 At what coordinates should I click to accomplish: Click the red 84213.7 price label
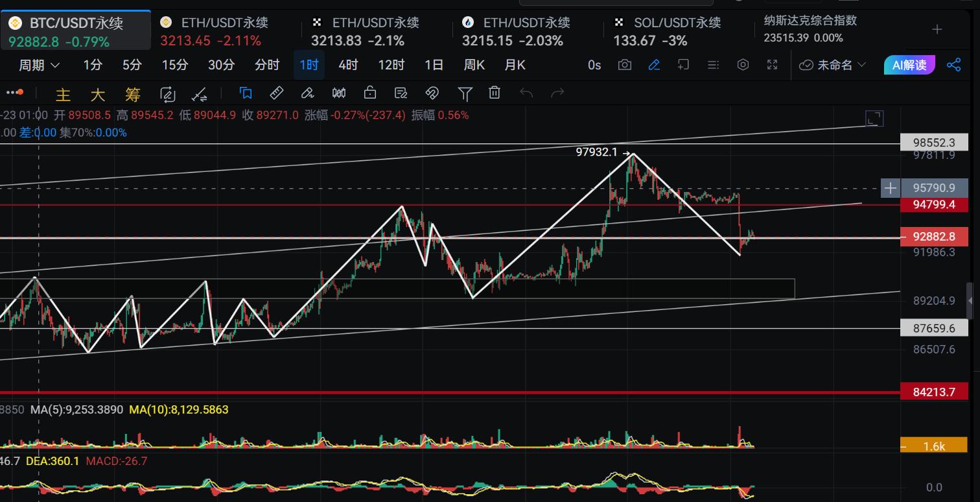pos(934,392)
